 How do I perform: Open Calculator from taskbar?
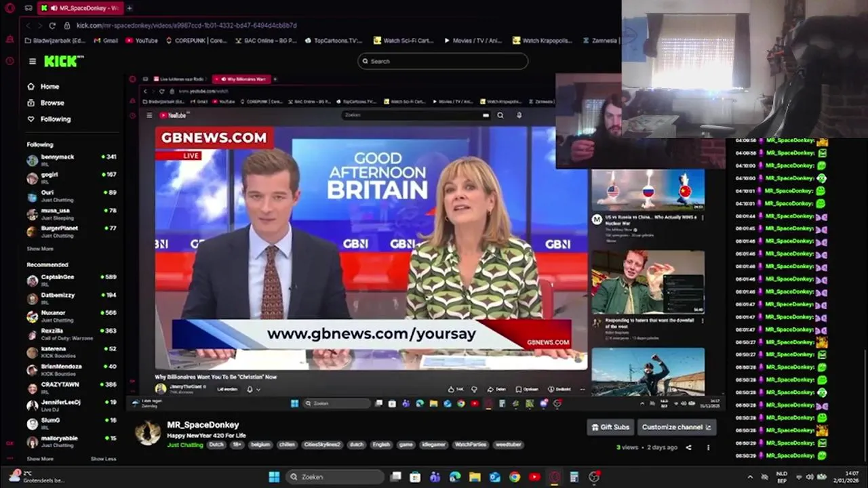point(574,477)
